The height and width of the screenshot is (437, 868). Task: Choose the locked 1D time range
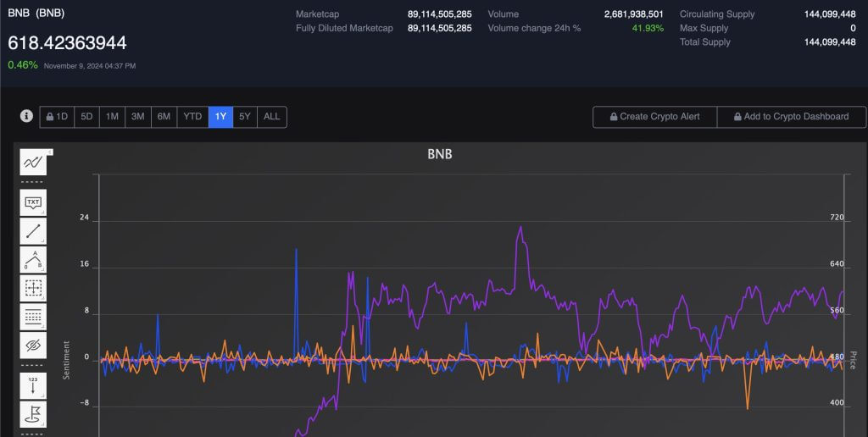(x=57, y=117)
